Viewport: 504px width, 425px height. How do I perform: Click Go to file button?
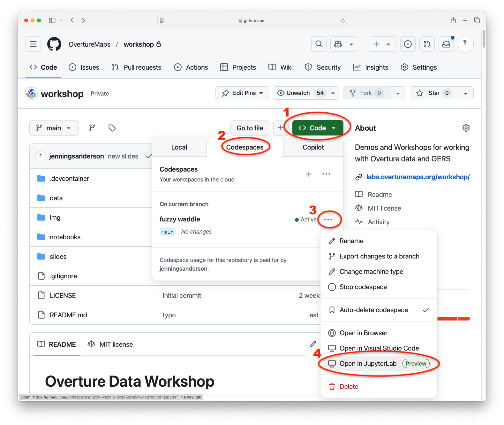point(250,128)
